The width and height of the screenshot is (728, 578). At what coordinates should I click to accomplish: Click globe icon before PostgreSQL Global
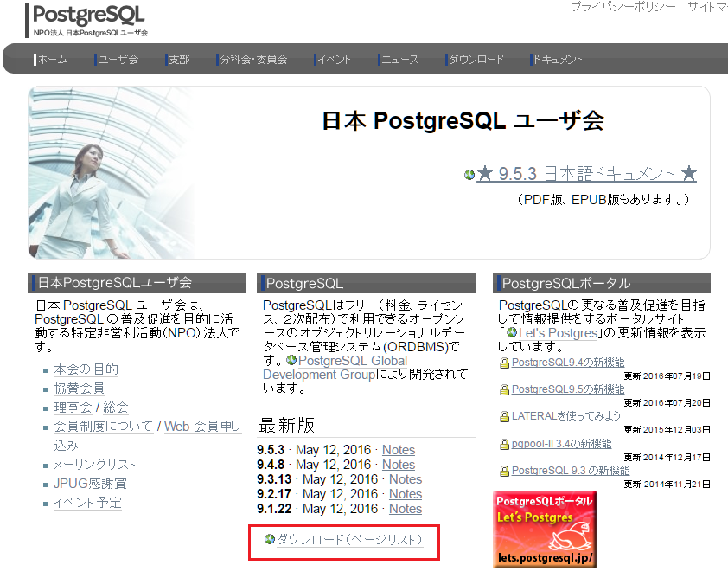291,360
